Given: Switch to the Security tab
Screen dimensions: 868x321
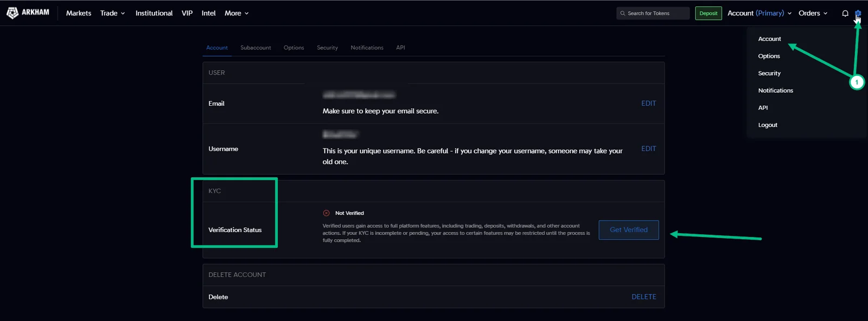Looking at the screenshot, I should [327, 48].
